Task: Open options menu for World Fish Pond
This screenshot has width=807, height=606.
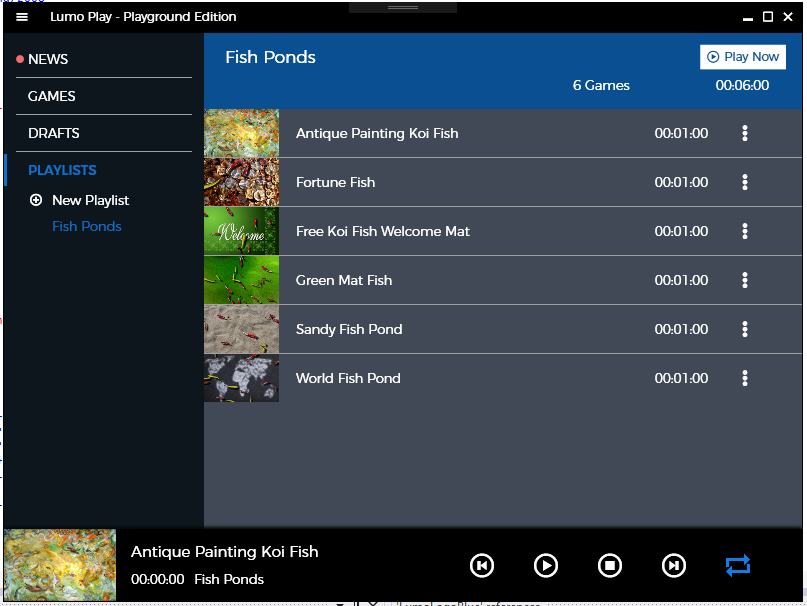Action: pos(745,378)
